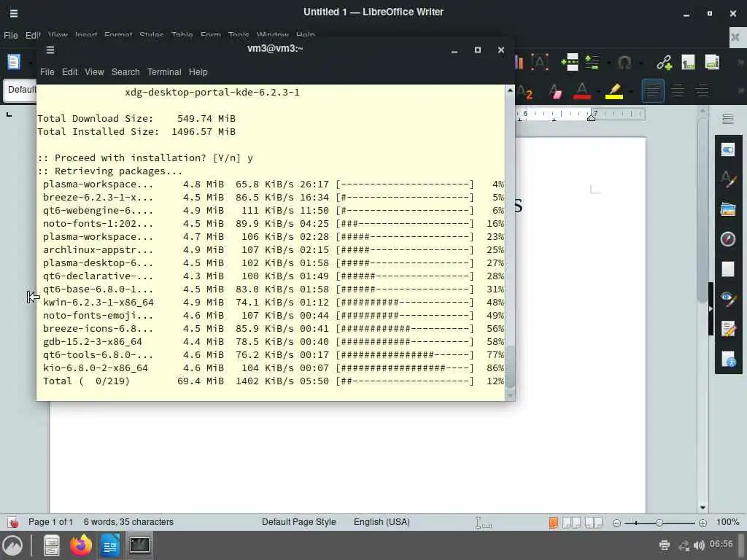The image size is (747, 560).
Task: Open the terminal Search menu
Action: 125,72
